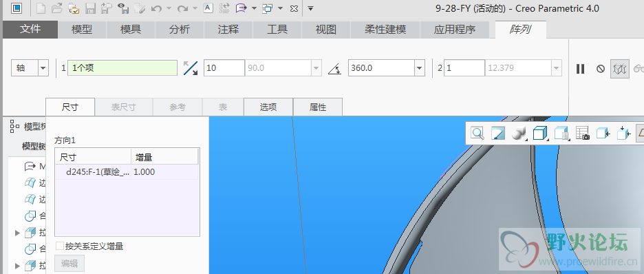Click the 1.000 increment value cell
This screenshot has height=274, width=644.
click(x=164, y=172)
